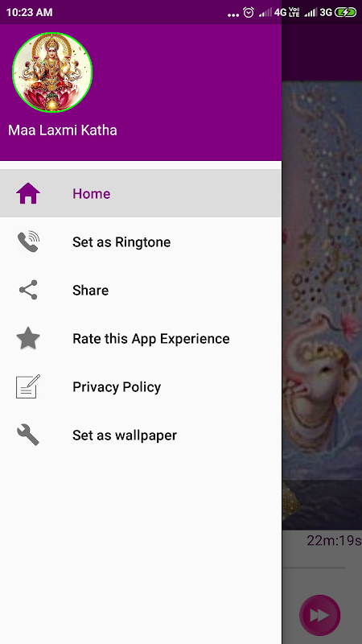This screenshot has height=644, width=362.
Task: Choose Set as Ringtone option
Action: [x=140, y=242]
